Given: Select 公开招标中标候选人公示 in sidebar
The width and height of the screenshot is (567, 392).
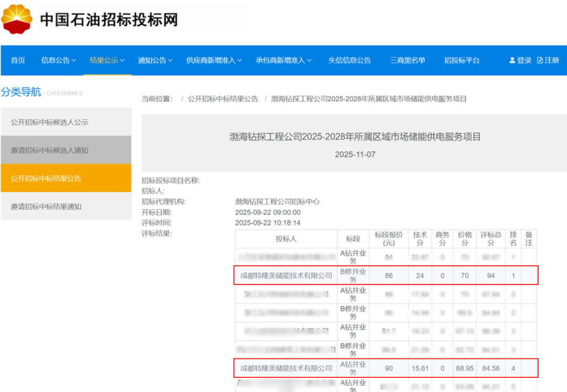Looking at the screenshot, I should pyautogui.click(x=49, y=122).
